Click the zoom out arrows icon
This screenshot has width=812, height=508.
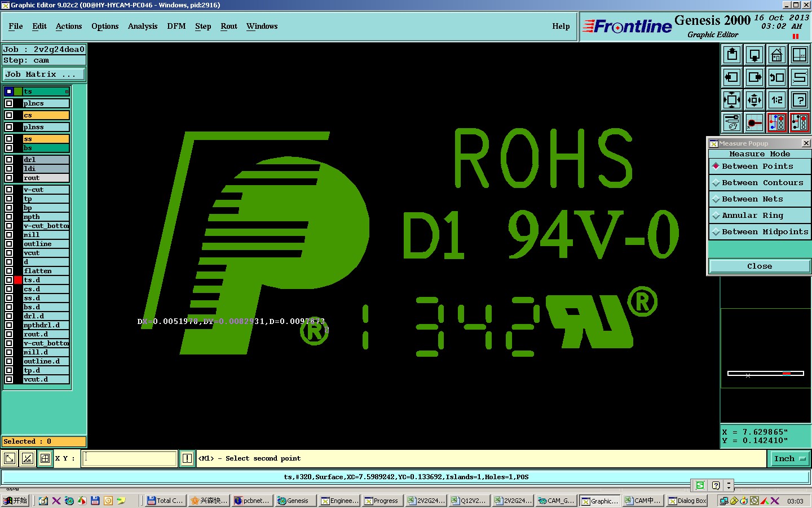coord(754,100)
